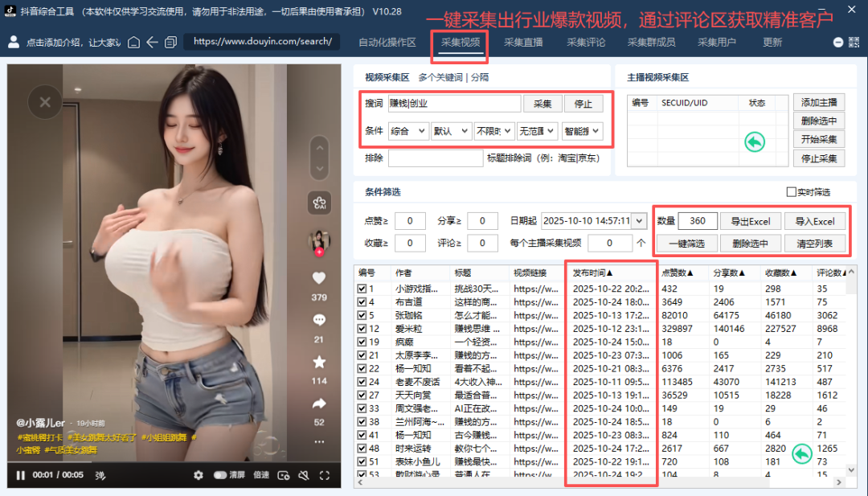Go to previous video with up chevron
The image size is (868, 496).
pyautogui.click(x=319, y=148)
